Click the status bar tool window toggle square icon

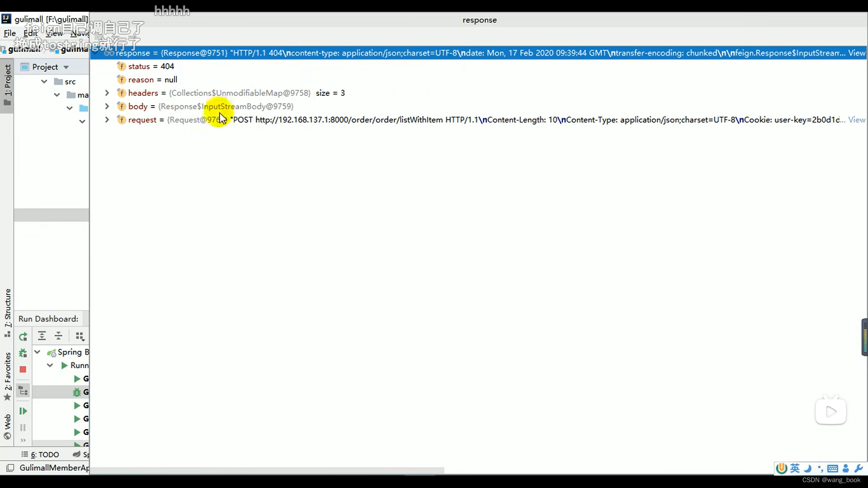10,468
